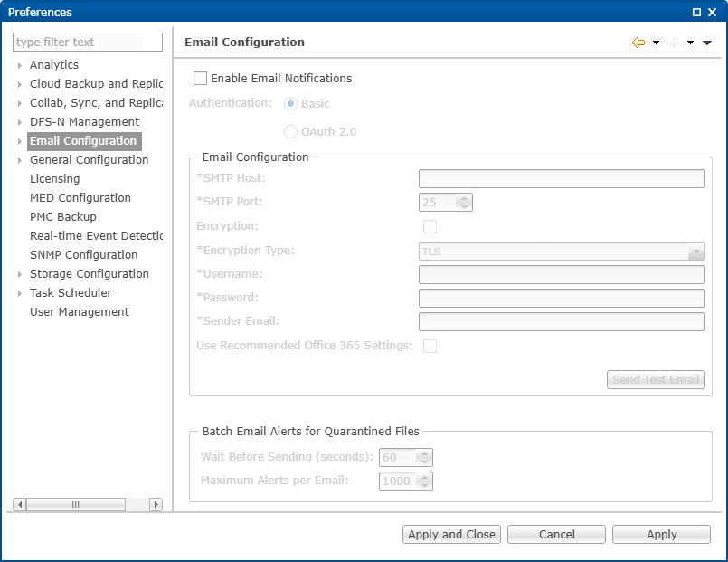
Task: Increase SMTP Port with up arrow
Action: [x=464, y=198]
